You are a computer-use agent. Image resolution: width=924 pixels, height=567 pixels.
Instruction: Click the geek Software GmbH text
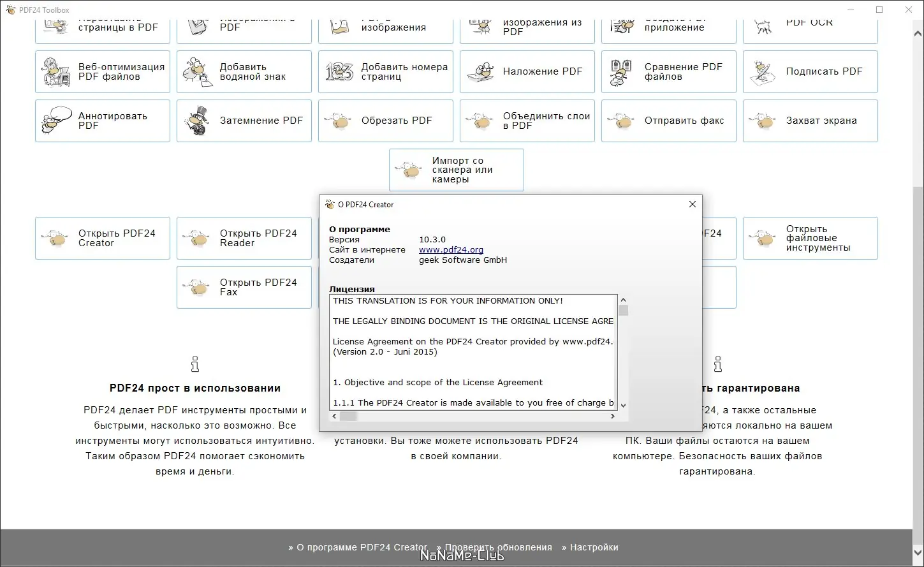point(463,260)
